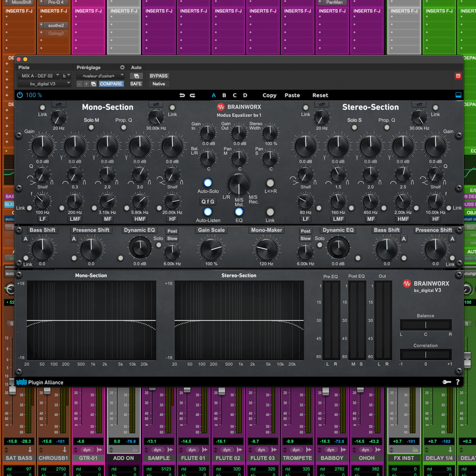476x476 pixels.
Task: Click the Gain Scale knob
Action: click(211, 249)
